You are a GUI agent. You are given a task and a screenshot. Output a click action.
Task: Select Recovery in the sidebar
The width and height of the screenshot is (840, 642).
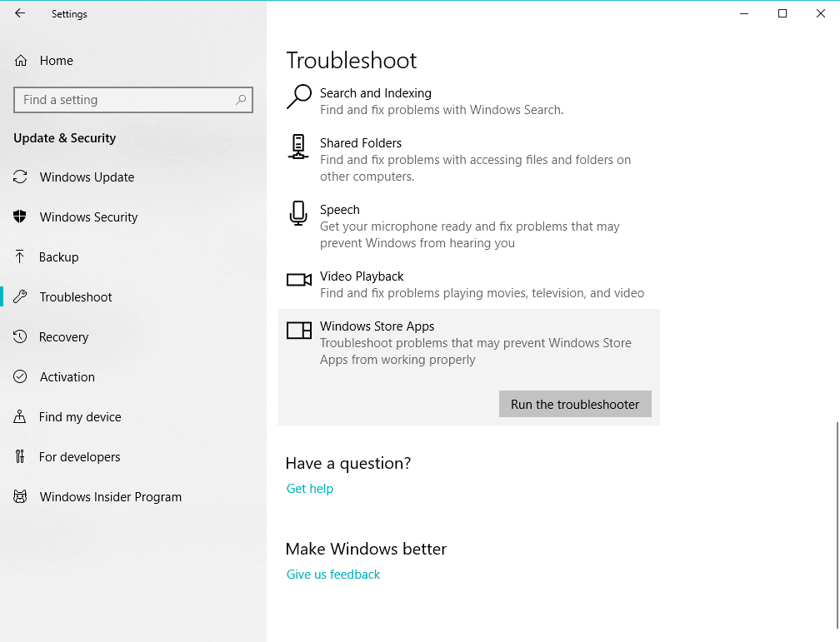click(x=132, y=336)
